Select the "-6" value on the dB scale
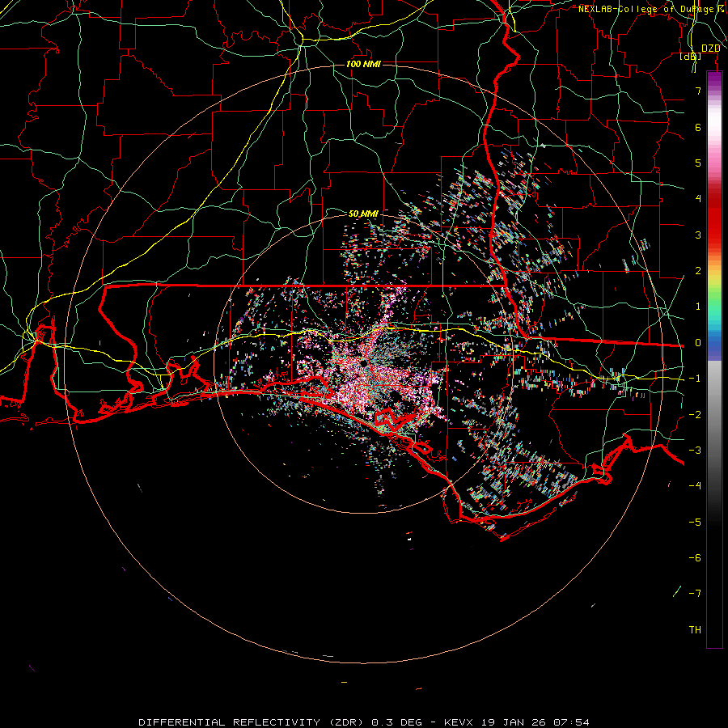 695,558
